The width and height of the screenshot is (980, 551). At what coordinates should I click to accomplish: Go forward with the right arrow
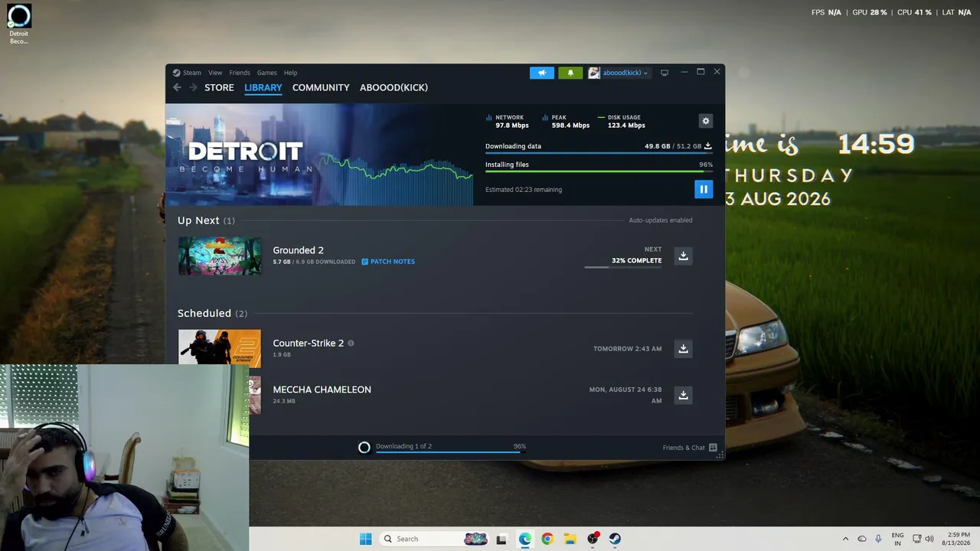click(193, 87)
